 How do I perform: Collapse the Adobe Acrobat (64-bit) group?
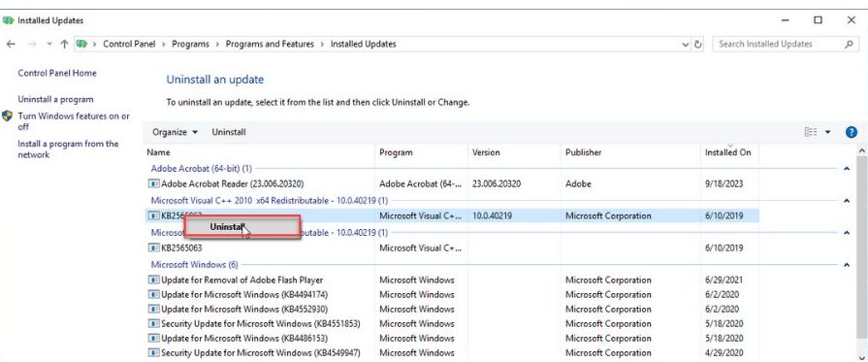point(847,169)
